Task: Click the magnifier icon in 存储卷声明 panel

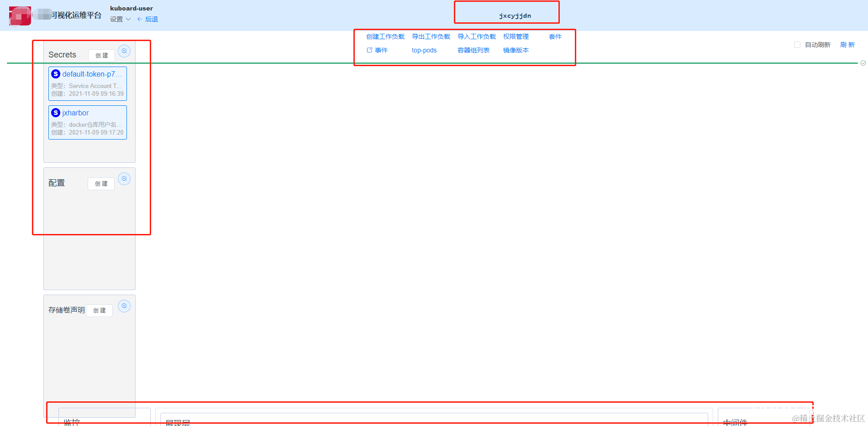Action: (124, 306)
